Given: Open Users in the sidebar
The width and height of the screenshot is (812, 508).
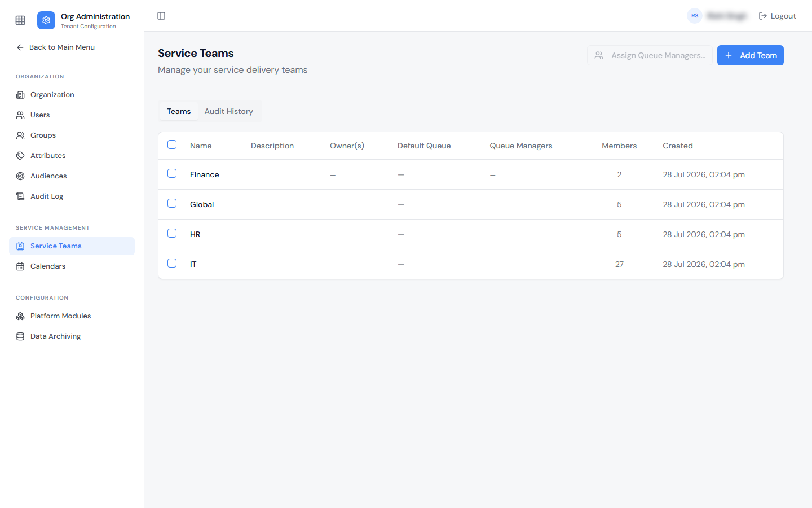Looking at the screenshot, I should coord(72,115).
